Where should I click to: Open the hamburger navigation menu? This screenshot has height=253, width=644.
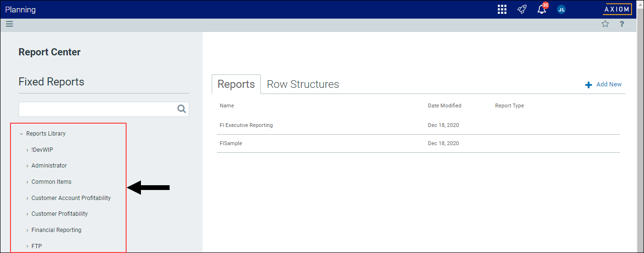(x=10, y=24)
